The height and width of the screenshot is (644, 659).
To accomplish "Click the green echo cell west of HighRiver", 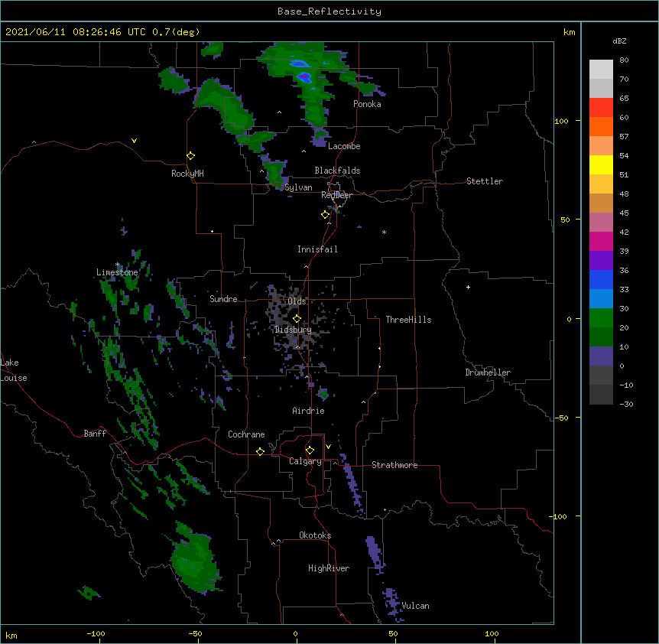I will 194,561.
